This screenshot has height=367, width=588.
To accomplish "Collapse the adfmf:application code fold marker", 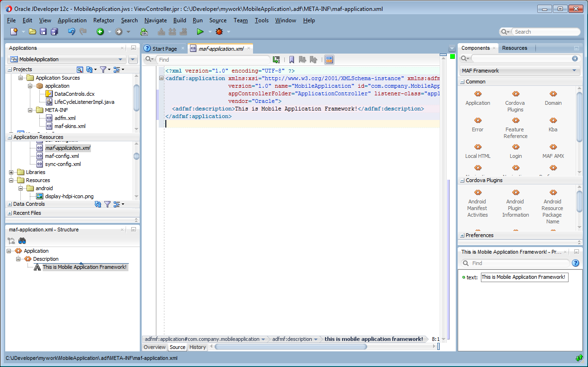I will click(162, 78).
